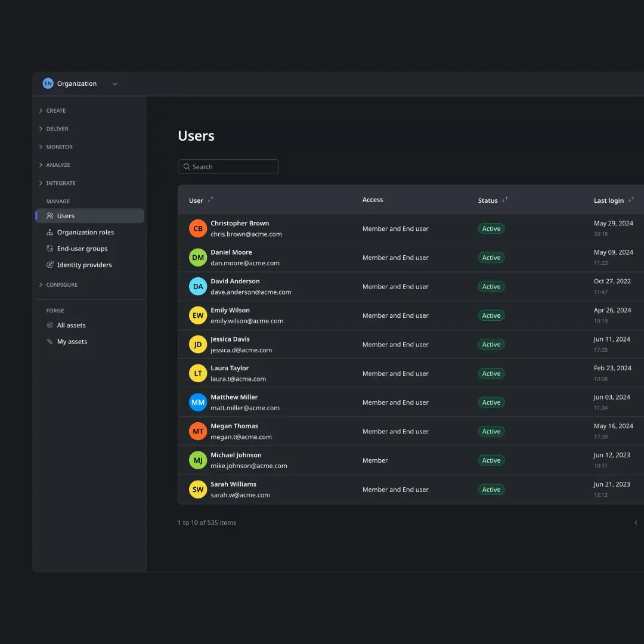Open Christopher Brown's avatar circle
The image size is (644, 644).
(197, 228)
